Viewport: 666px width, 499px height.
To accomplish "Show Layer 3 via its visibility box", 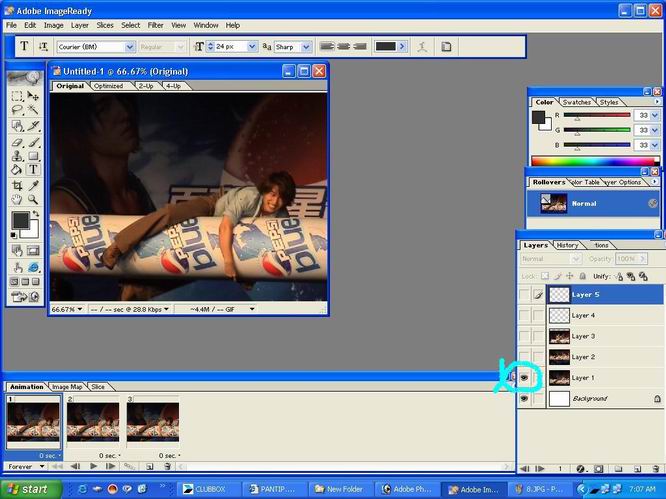I will pyautogui.click(x=525, y=336).
